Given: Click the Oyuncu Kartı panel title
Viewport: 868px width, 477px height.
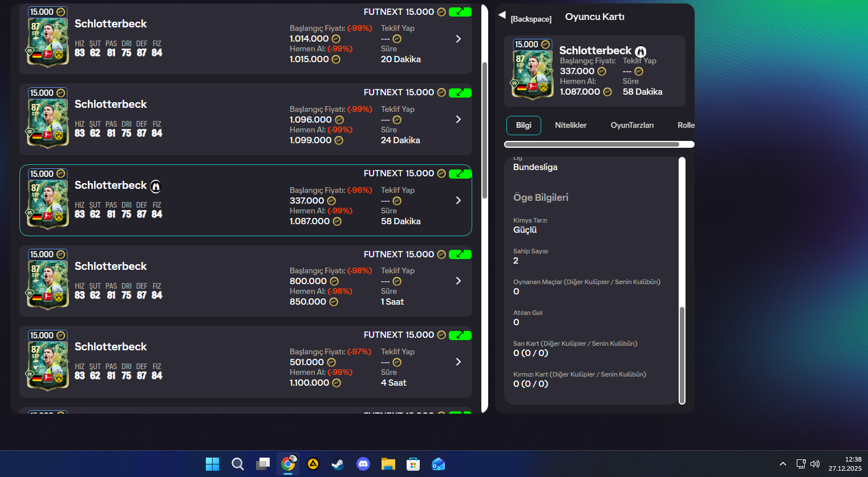Looking at the screenshot, I should point(595,17).
